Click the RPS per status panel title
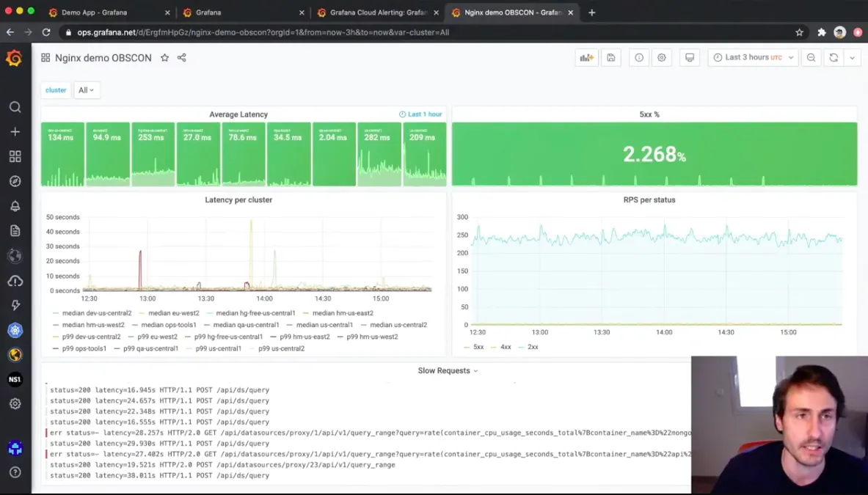Viewport: 868px width, 495px height. point(649,199)
